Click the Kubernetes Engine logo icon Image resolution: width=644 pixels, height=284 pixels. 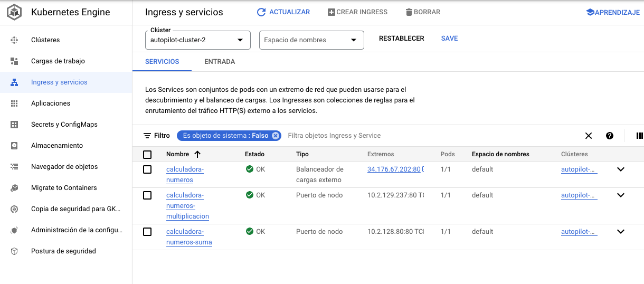pos(15,12)
